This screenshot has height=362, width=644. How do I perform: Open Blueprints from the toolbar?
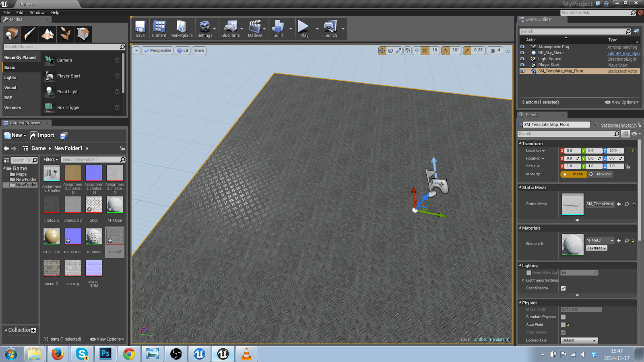[230, 29]
